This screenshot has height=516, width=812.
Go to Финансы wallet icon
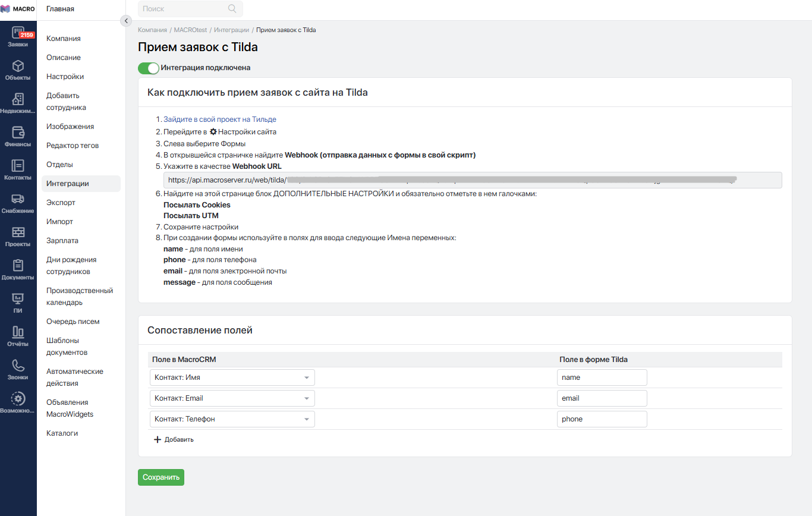point(18,132)
